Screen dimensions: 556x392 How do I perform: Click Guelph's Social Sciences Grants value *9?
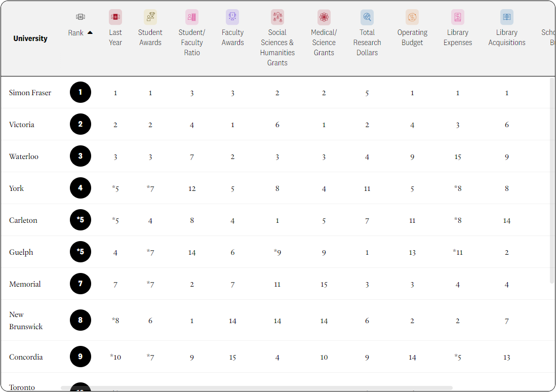[277, 252]
